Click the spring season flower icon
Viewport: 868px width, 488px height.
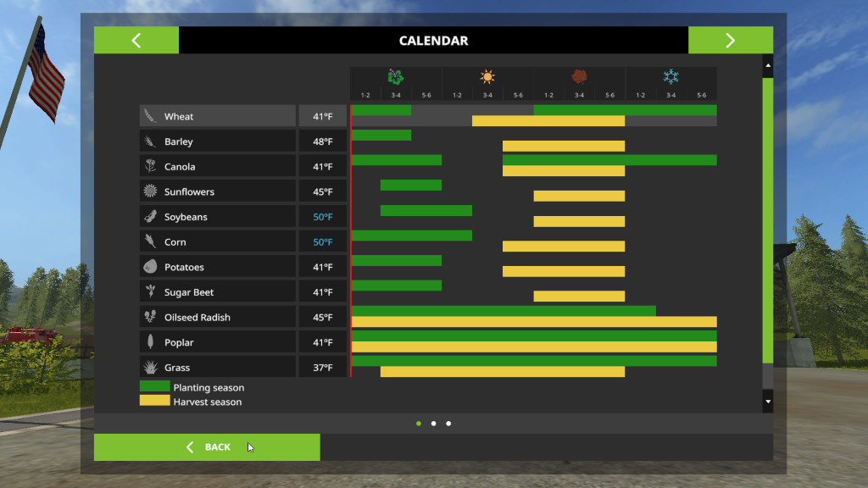pyautogui.click(x=396, y=77)
